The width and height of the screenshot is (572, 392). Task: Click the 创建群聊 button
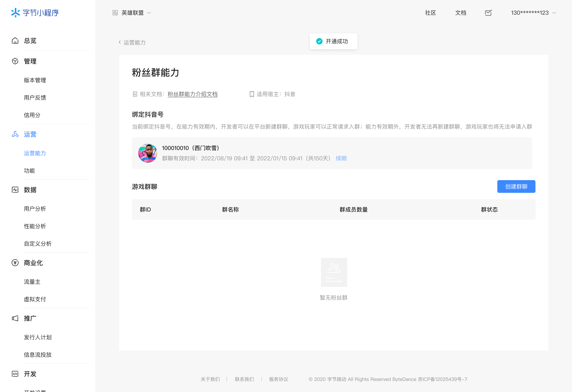point(516,186)
